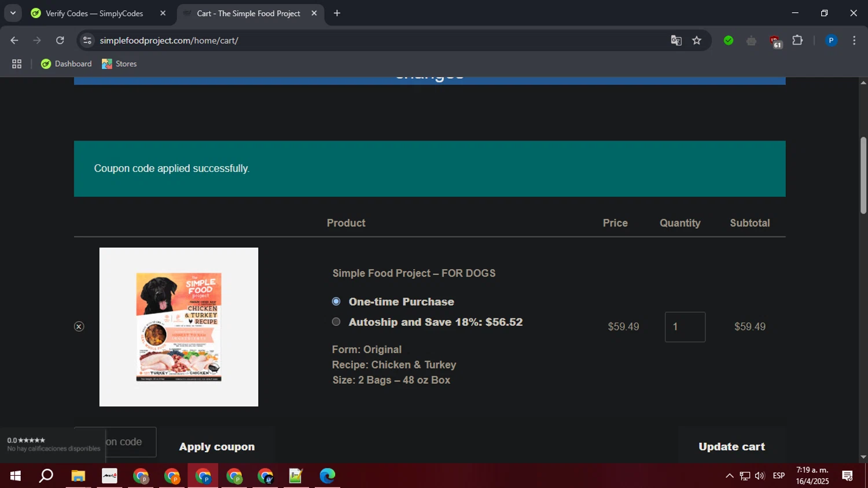Viewport: 868px width, 488px height.
Task: Click the Apply coupon button
Action: [217, 446]
